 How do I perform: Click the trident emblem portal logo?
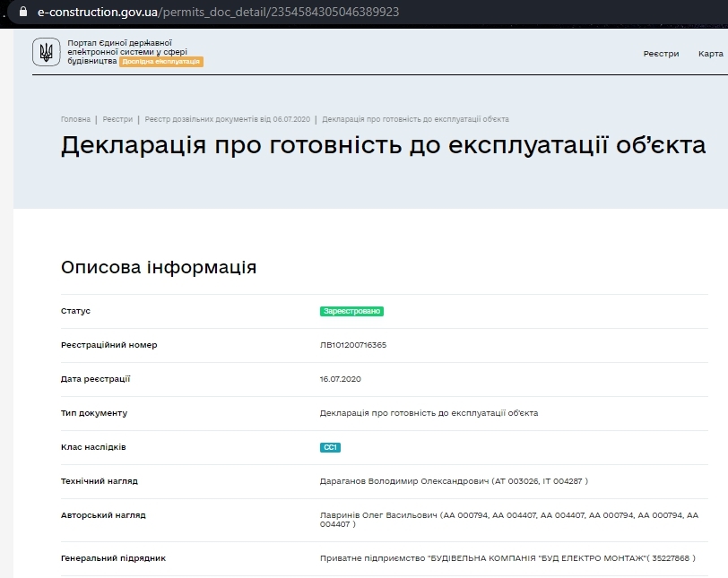47,52
